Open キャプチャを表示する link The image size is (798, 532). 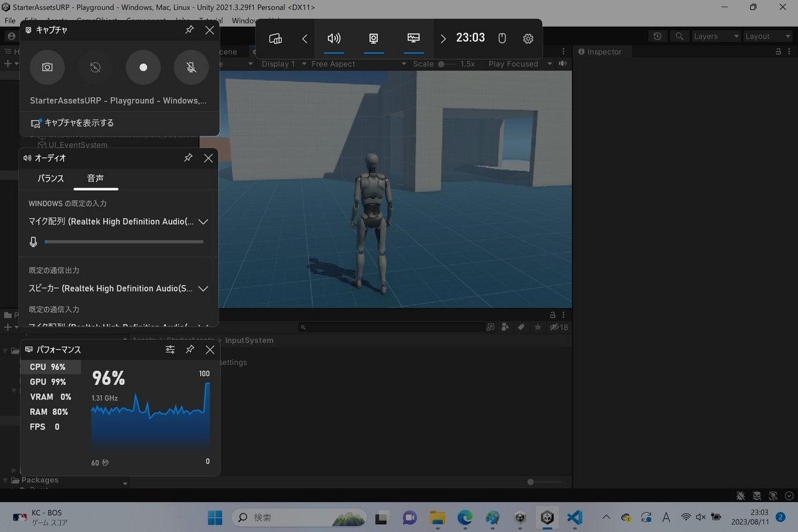click(x=72, y=123)
